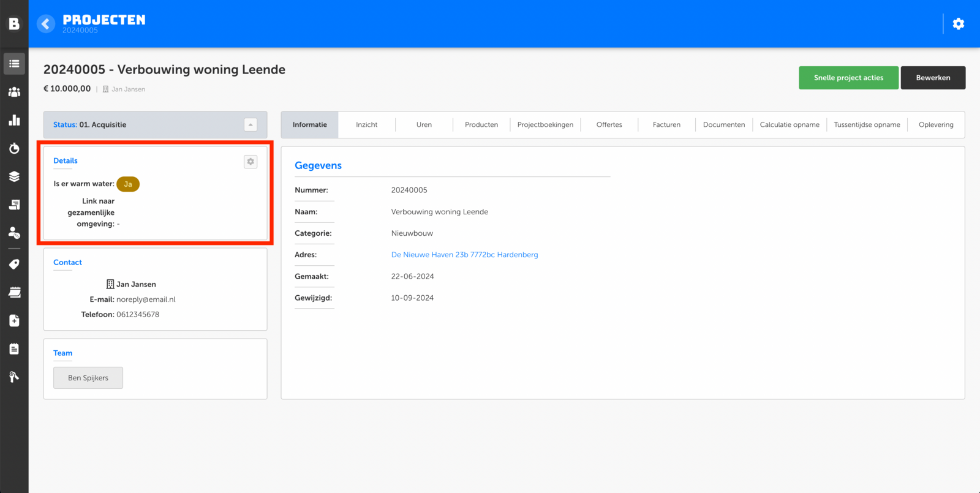Image resolution: width=980 pixels, height=493 pixels.
Task: Open the clipboard icon in sidebar
Action: (14, 349)
